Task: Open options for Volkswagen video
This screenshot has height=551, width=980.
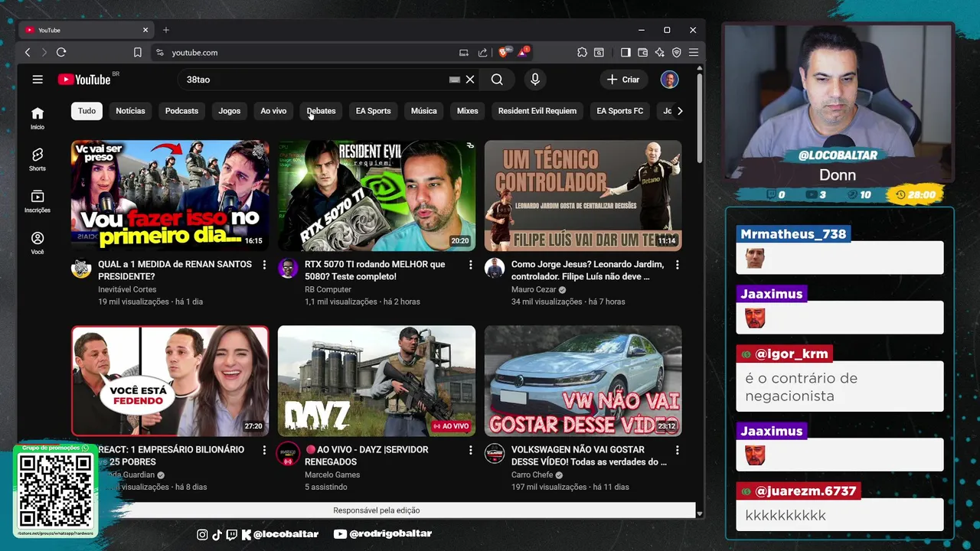Action: (677, 450)
